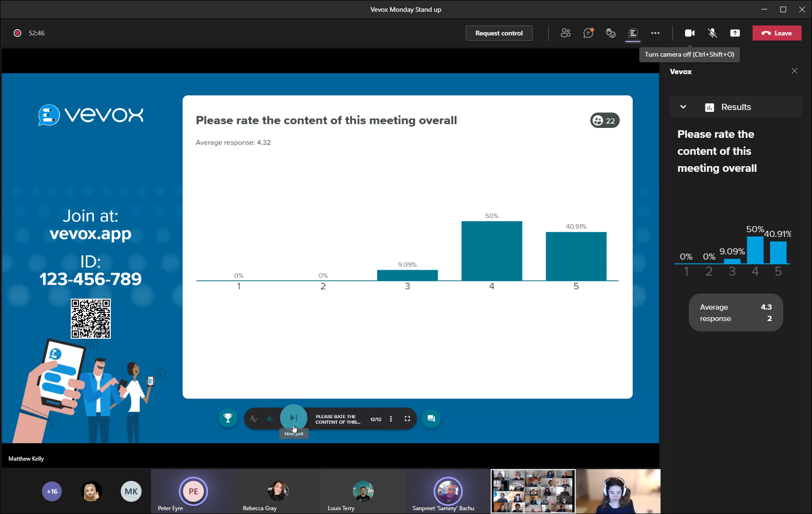This screenshot has width=812, height=514.
Task: Open the reactions and raise hand icon
Action: coord(611,33)
